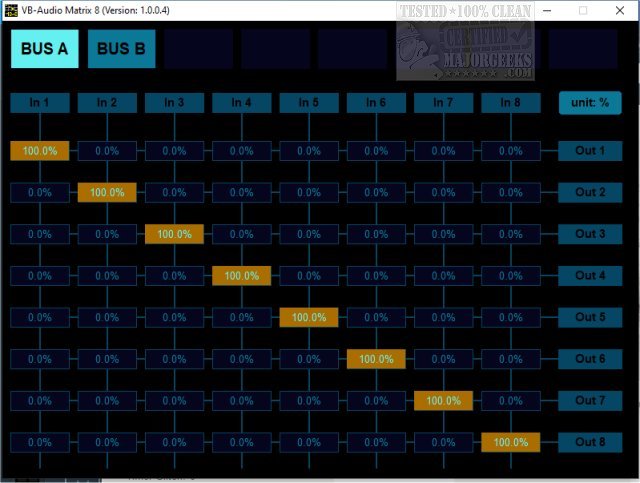The width and height of the screenshot is (640, 483).
Task: Select the In 1 to Out 2 gain cell
Action: 40,192
